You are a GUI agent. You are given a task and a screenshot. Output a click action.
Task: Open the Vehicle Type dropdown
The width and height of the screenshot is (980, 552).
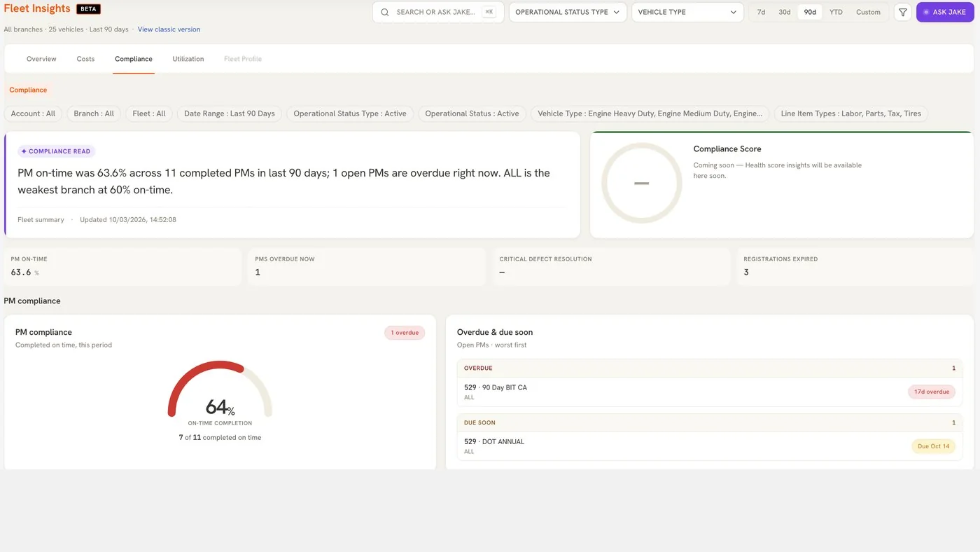687,12
